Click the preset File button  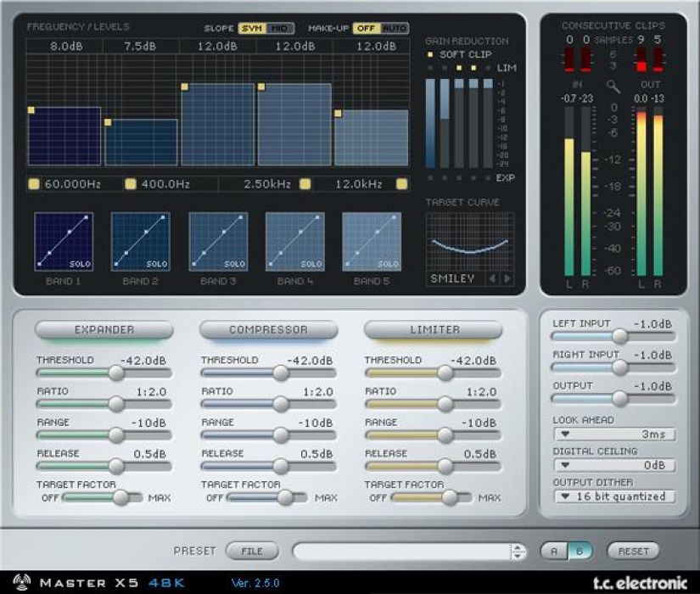252,551
